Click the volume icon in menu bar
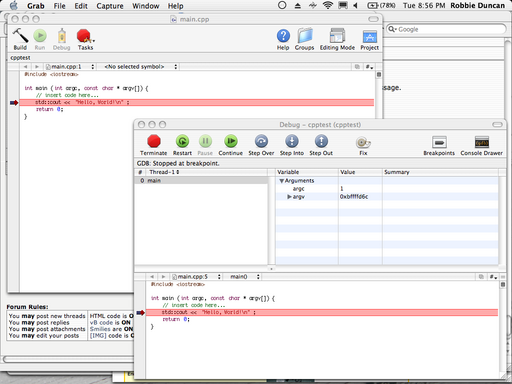Viewport: 512px width, 384px height. point(355,5)
